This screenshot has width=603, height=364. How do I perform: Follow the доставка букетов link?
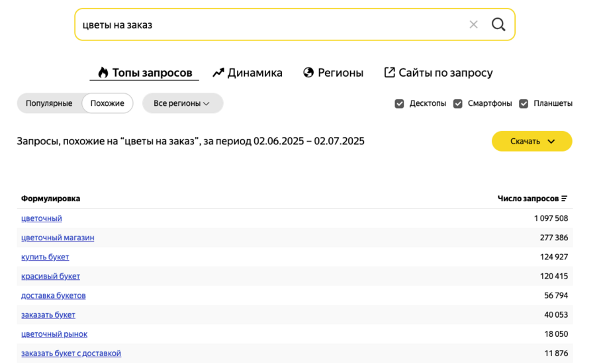tap(54, 295)
